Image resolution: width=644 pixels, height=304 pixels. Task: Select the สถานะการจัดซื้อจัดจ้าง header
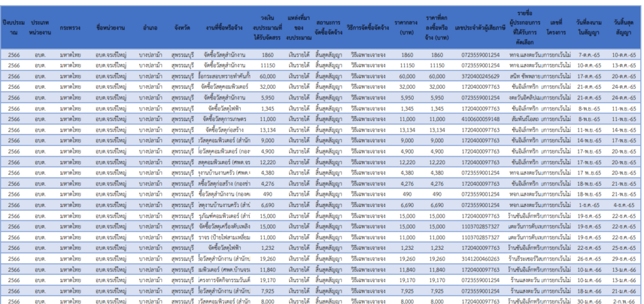coord(328,28)
